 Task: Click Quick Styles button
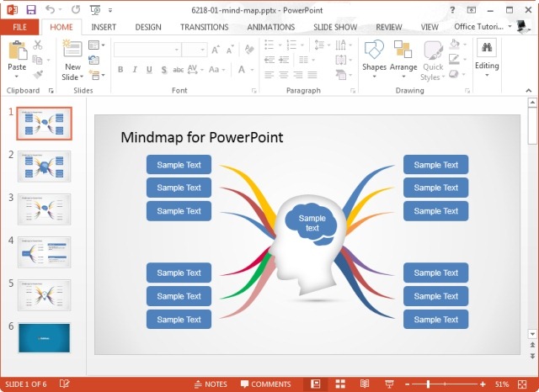[432, 60]
